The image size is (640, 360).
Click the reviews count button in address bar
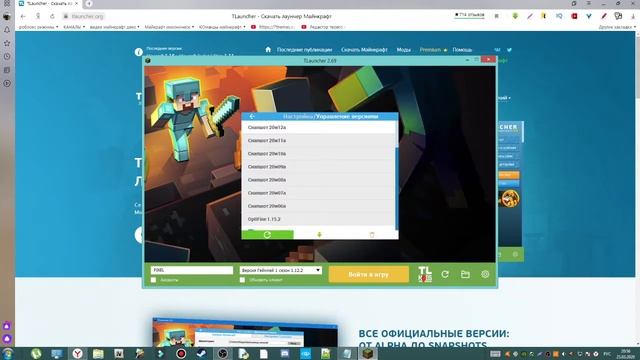point(469,15)
